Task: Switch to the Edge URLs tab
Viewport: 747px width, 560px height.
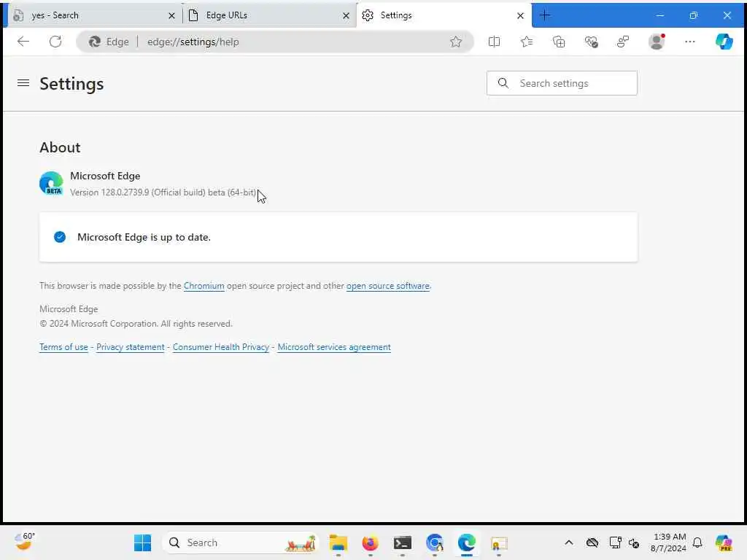Action: coord(269,15)
